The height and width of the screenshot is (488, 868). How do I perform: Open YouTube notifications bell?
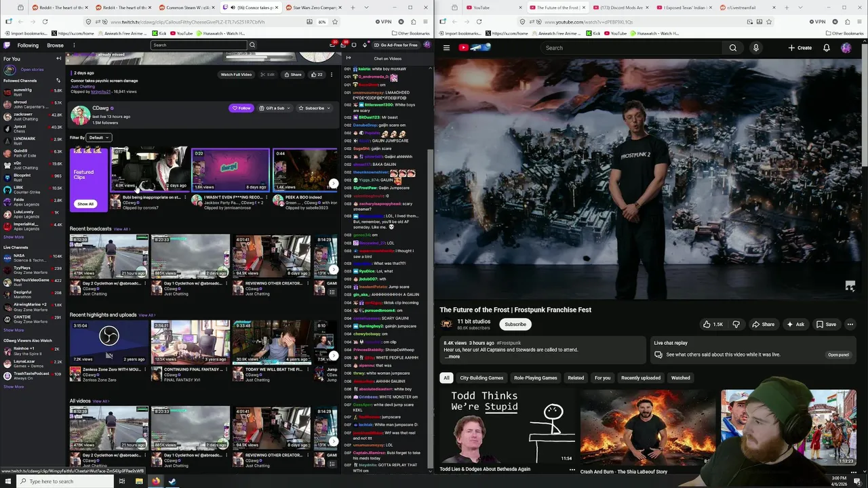[x=827, y=48]
